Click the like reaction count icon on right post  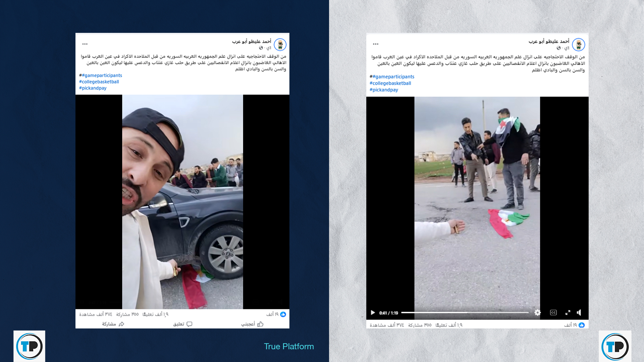(x=582, y=325)
